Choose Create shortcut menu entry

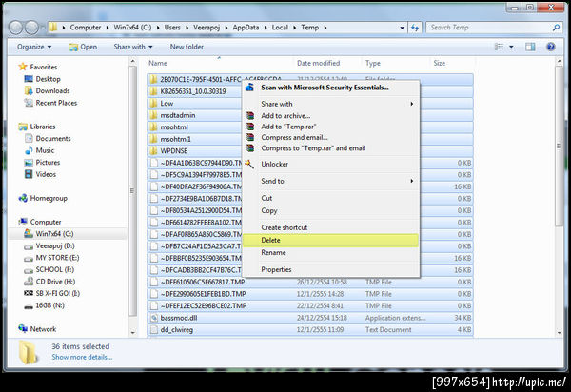(330, 227)
